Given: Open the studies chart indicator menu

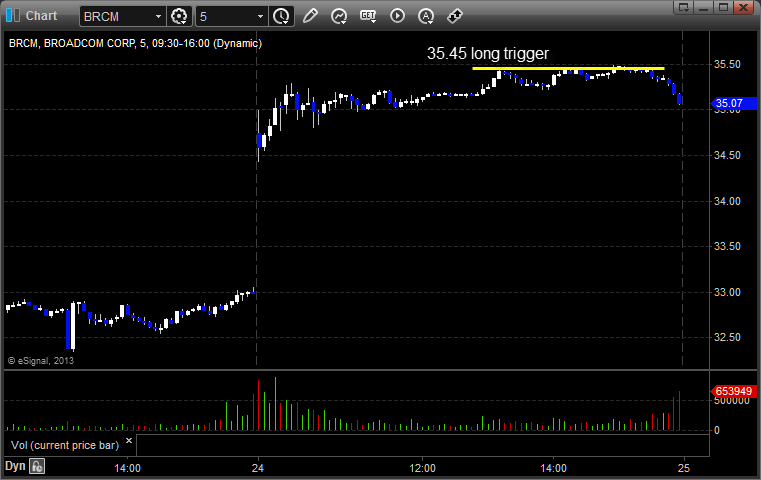Looking at the screenshot, I should click(x=339, y=16).
